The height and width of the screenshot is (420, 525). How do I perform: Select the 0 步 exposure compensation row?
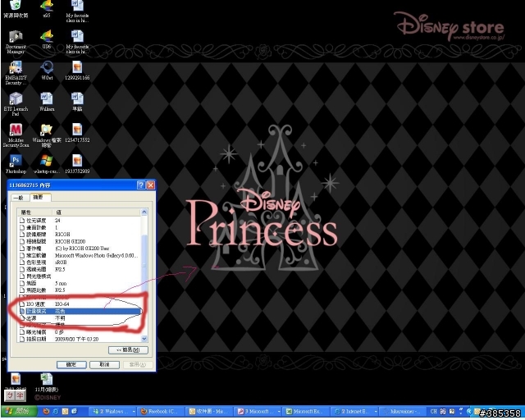coord(80,332)
